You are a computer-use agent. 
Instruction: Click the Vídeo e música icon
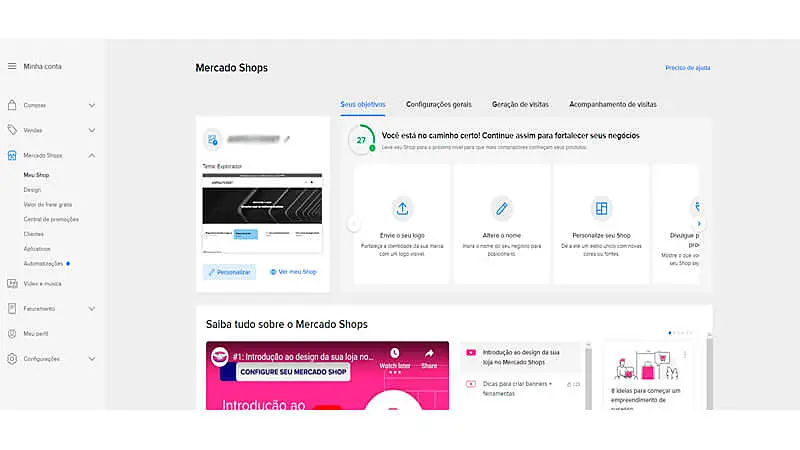coord(12,284)
